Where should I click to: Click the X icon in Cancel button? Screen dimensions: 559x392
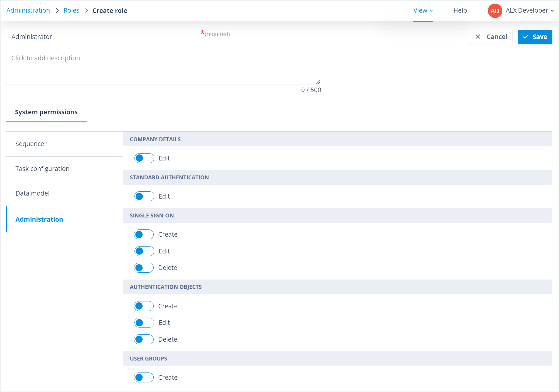(478, 37)
